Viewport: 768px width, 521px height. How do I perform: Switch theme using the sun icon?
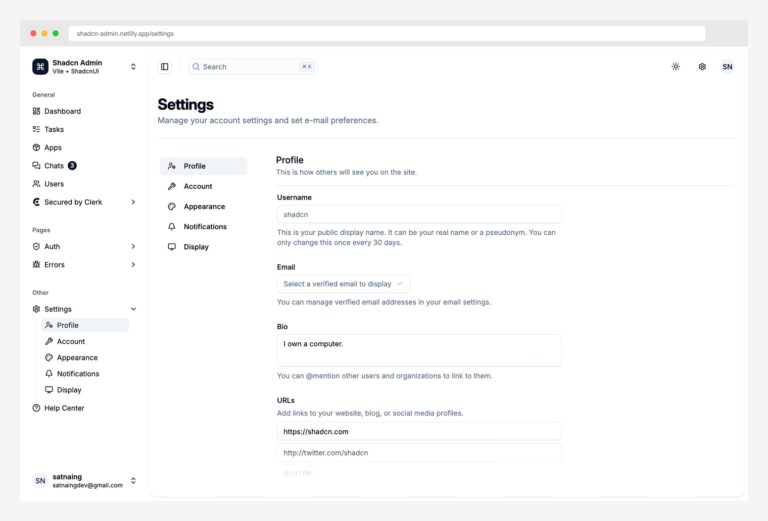[675, 67]
